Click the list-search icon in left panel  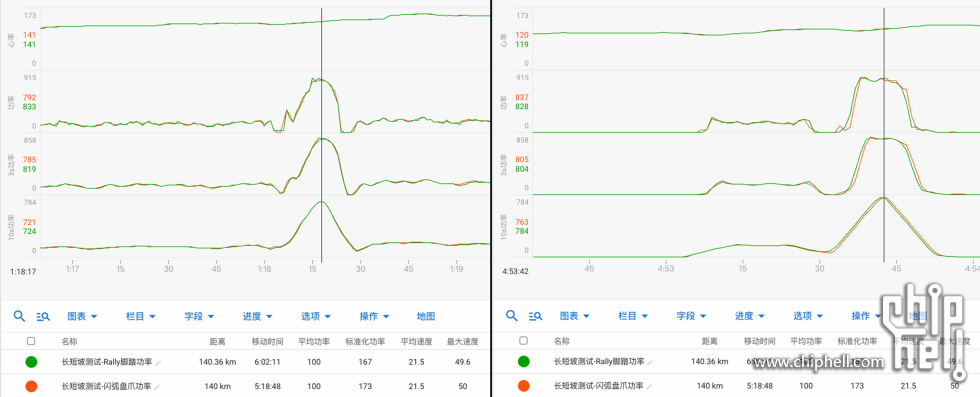tap(43, 316)
